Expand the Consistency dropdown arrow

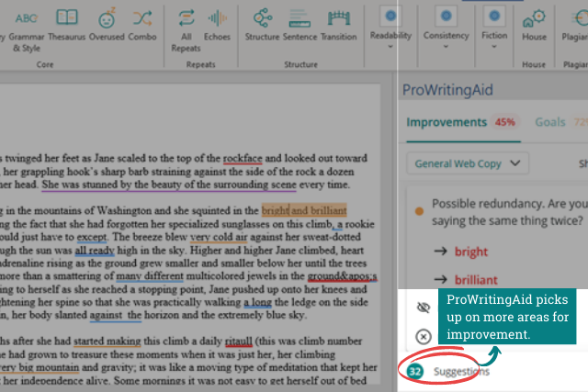click(446, 47)
